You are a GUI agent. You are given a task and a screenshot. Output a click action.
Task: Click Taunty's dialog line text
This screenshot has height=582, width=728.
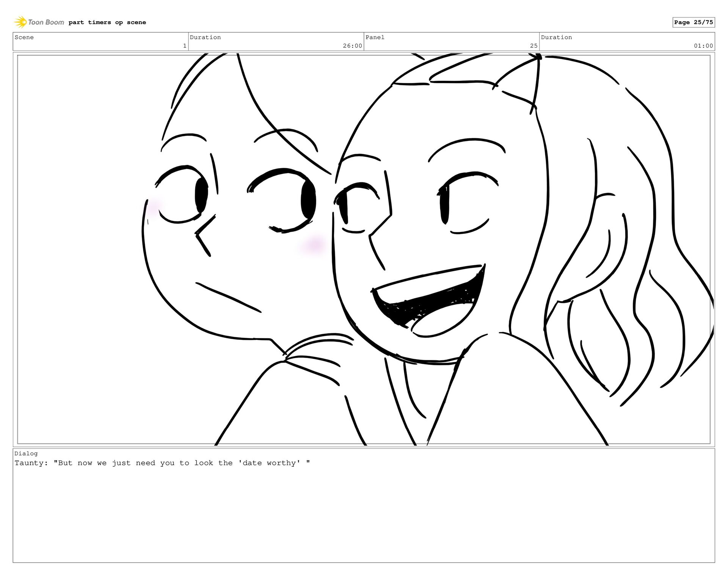(162, 463)
